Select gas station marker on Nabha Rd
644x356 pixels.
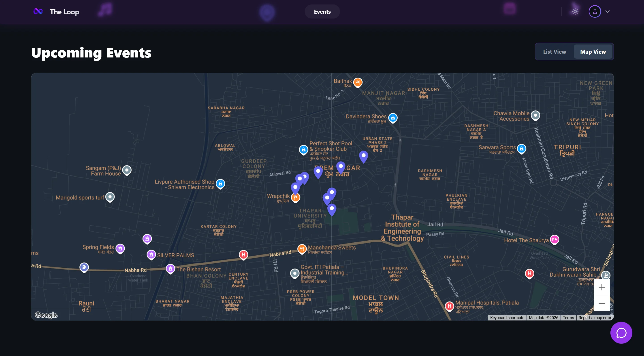[84, 268]
